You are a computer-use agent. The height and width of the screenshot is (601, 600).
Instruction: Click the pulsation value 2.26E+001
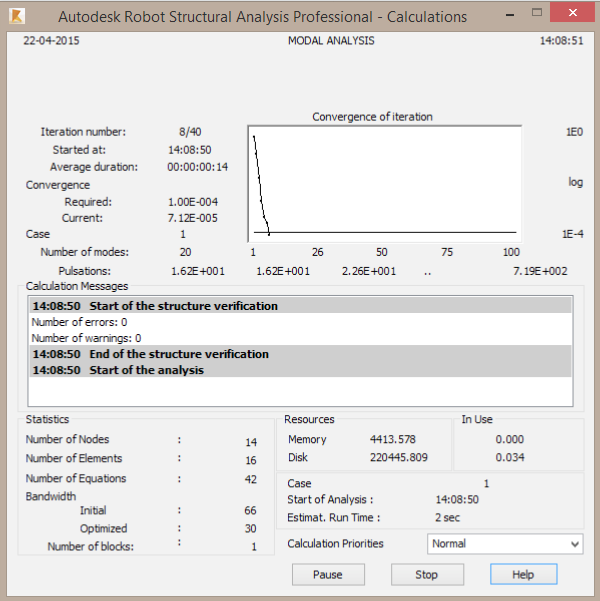tap(369, 271)
